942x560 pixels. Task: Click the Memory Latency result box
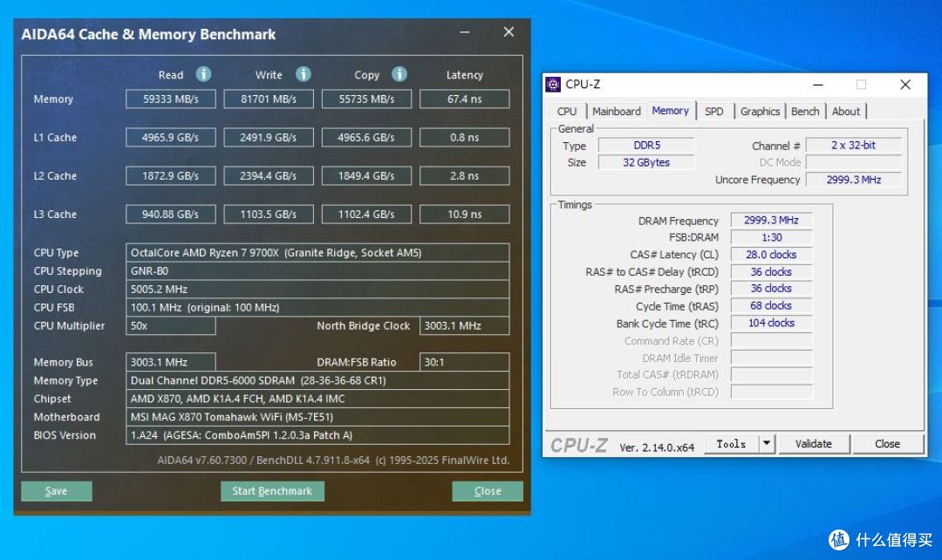[464, 99]
